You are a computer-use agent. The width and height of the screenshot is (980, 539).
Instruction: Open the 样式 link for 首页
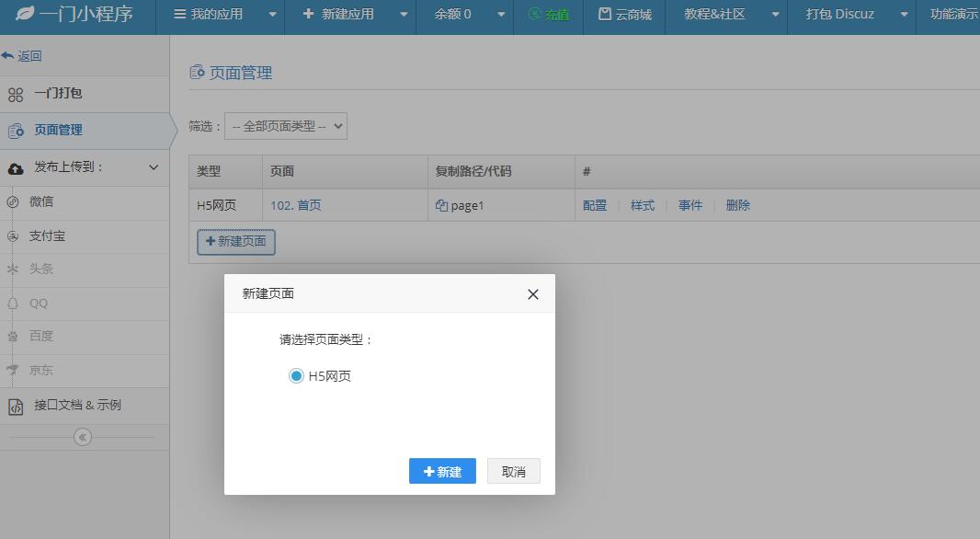643,205
